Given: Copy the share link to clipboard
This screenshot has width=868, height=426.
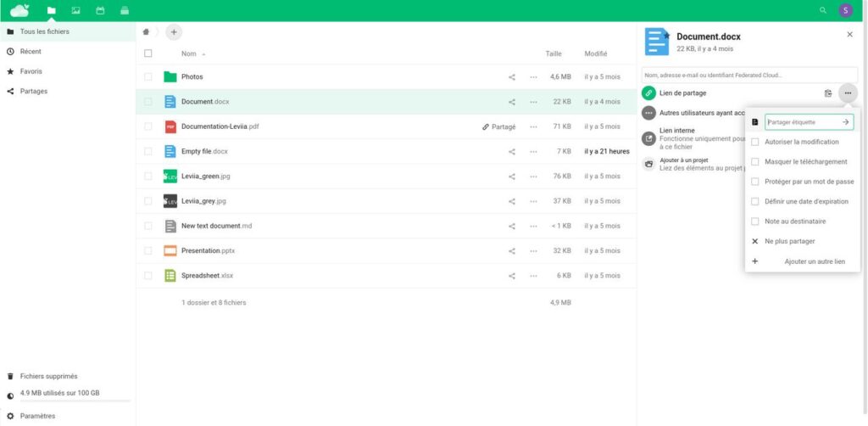Looking at the screenshot, I should tap(828, 93).
